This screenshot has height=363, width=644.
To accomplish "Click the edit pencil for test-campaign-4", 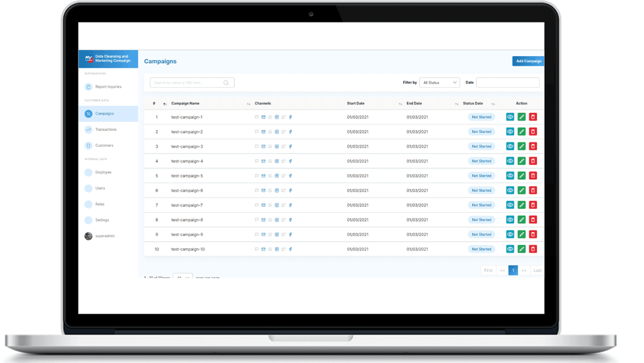I will [x=521, y=161].
